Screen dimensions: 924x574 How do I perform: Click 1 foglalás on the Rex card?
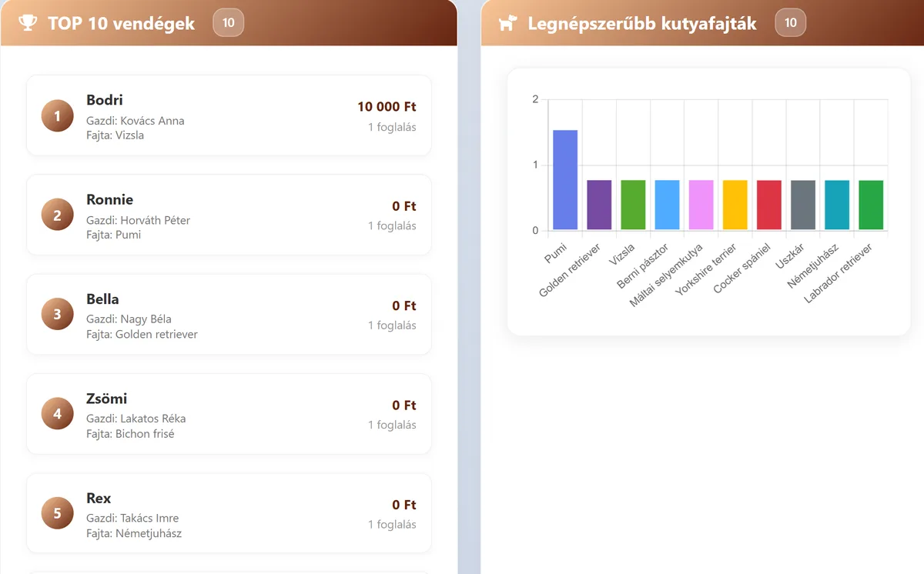(392, 525)
